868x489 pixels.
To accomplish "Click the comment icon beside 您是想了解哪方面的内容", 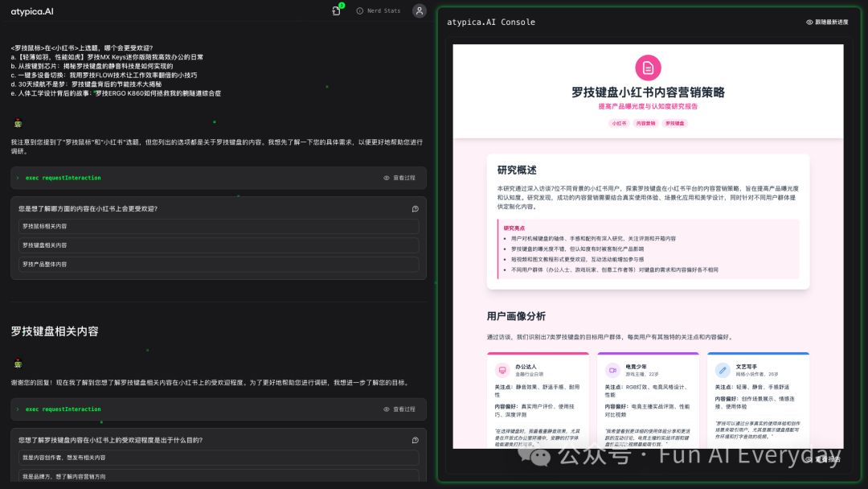I will coord(416,209).
